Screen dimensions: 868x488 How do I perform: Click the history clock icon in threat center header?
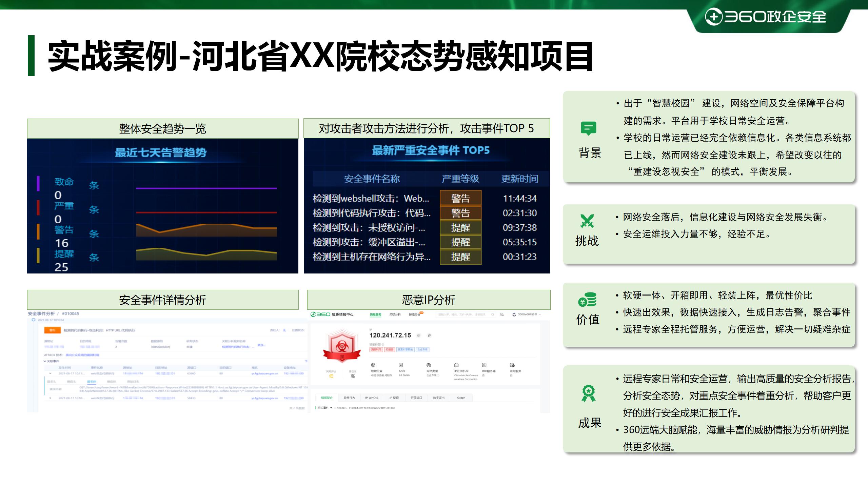coord(502,314)
